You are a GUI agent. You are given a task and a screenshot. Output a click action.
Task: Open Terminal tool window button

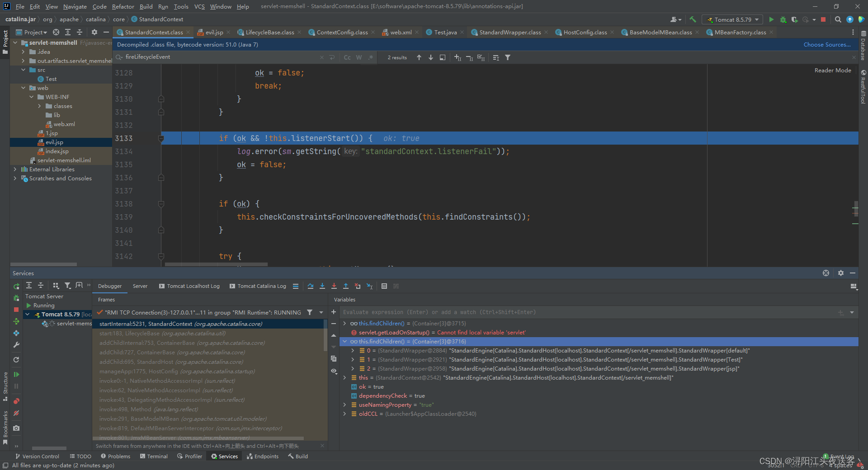click(x=154, y=456)
